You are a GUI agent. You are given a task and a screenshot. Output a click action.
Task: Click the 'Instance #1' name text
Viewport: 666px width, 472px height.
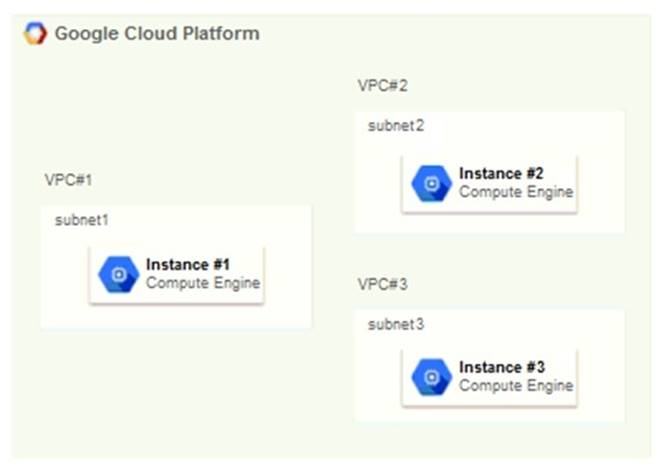[x=188, y=264]
